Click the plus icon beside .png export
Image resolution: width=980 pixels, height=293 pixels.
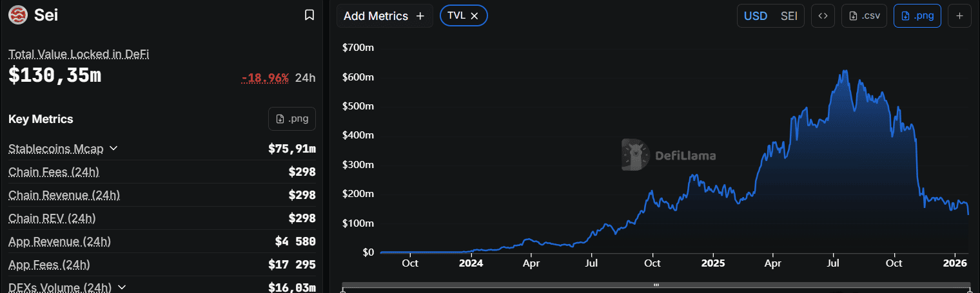(959, 16)
